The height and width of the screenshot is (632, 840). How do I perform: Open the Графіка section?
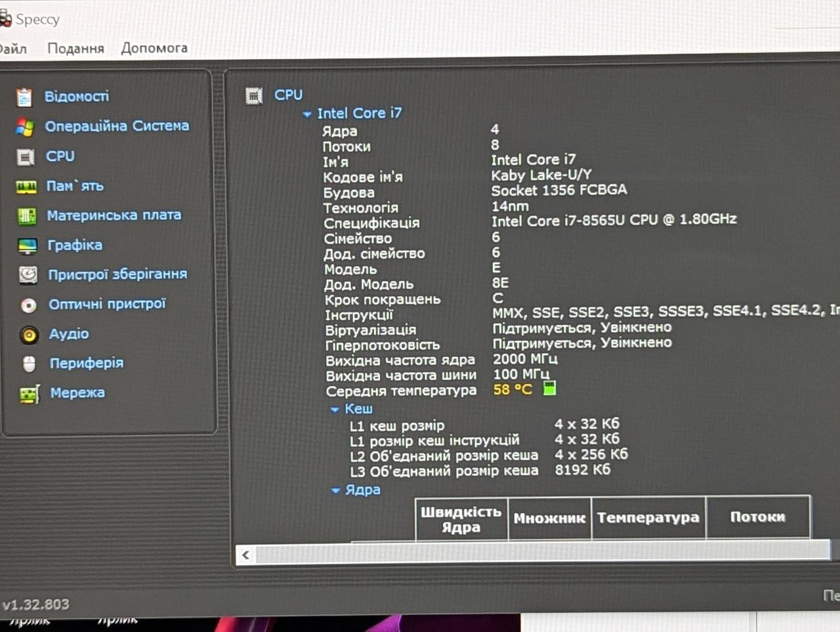pyautogui.click(x=75, y=245)
